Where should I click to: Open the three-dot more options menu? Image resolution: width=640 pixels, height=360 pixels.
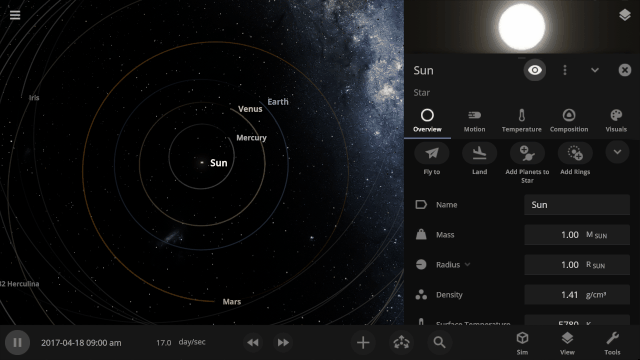pyautogui.click(x=565, y=70)
